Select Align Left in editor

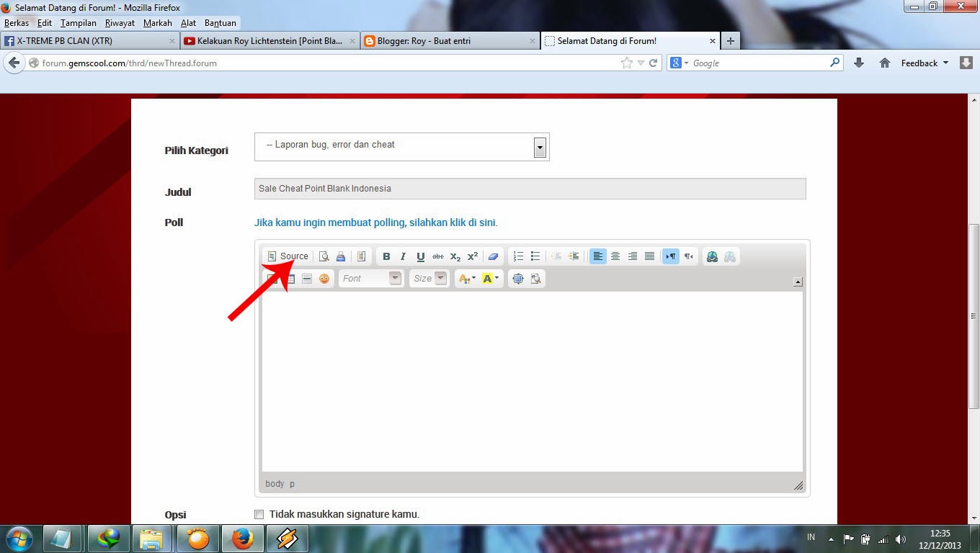coord(598,256)
